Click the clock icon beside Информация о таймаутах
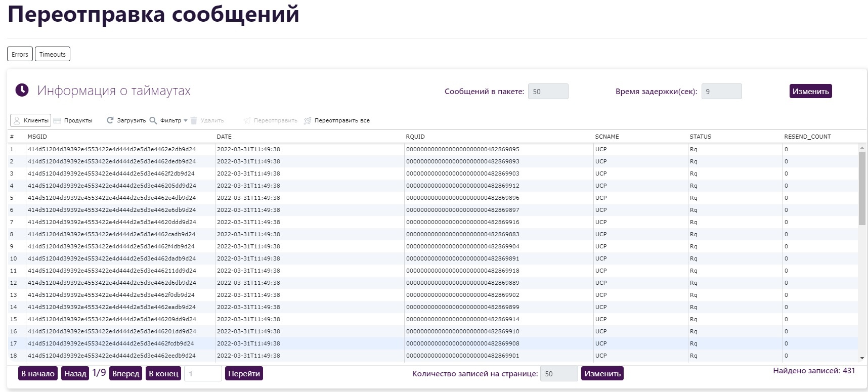This screenshot has height=392, width=868. coord(22,90)
